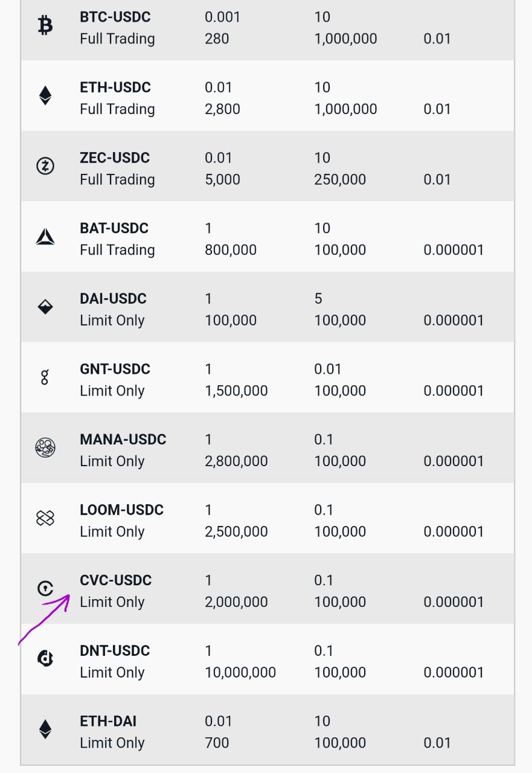532x773 pixels.
Task: Click Limit Only under LOOM-USDC
Action: click(112, 532)
